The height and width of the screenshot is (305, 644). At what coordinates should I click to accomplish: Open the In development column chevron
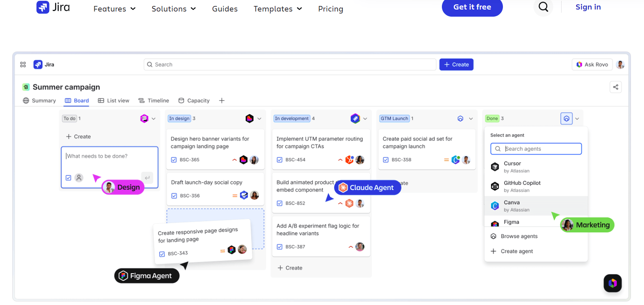365,119
